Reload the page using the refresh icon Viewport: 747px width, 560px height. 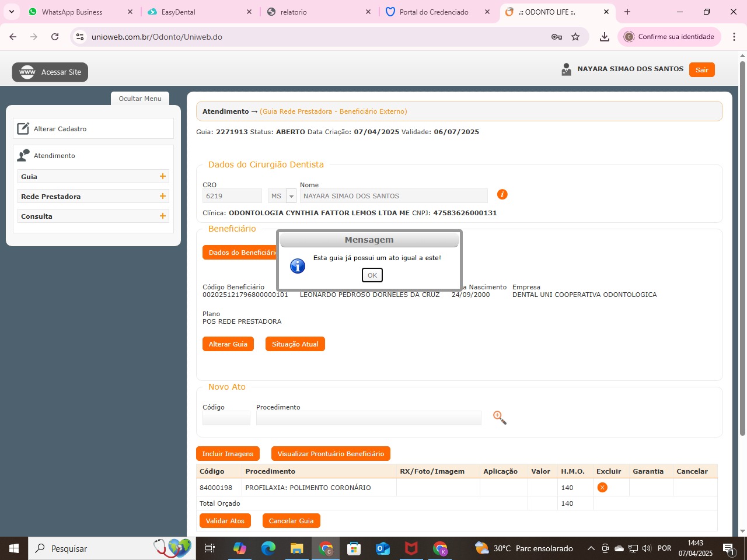tap(55, 37)
